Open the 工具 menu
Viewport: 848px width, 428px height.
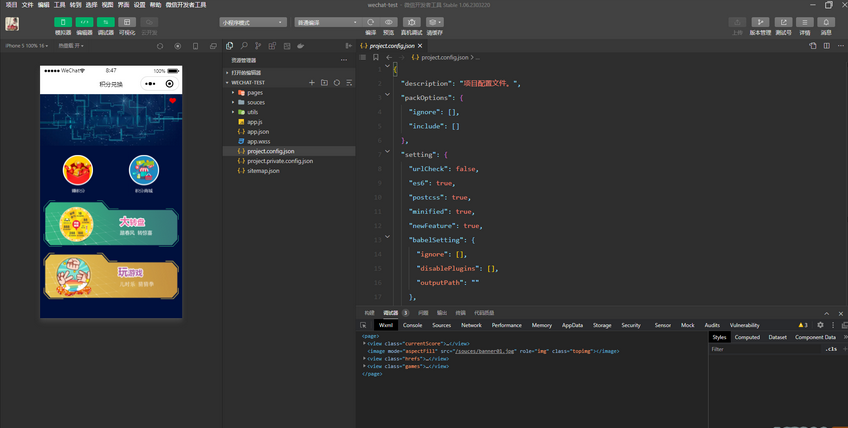click(59, 5)
